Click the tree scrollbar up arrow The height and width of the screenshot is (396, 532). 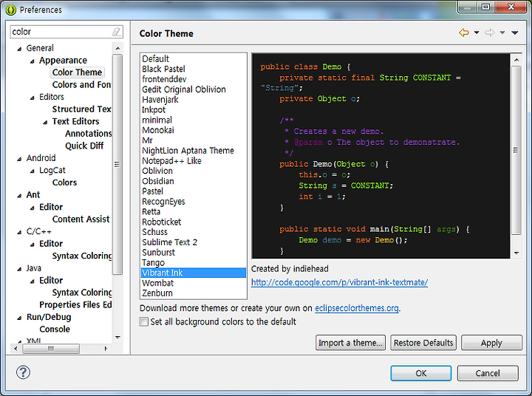117,49
